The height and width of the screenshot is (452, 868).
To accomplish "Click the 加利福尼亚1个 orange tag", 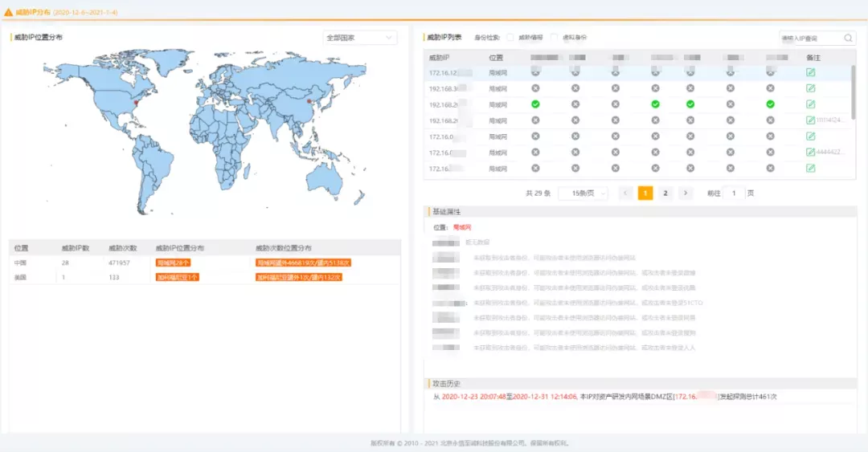I will pos(177,277).
